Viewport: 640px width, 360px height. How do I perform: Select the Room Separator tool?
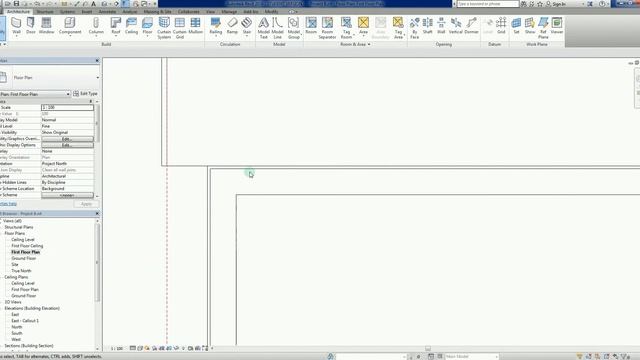tap(327, 28)
